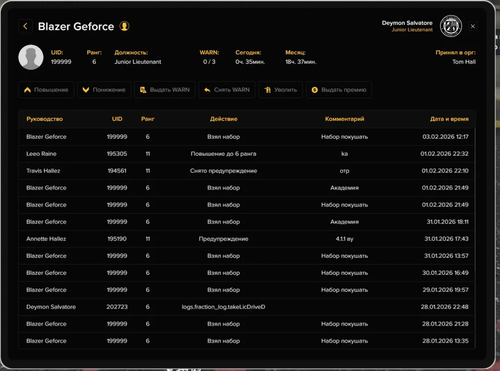Click UID 195305 in the table
The width and height of the screenshot is (500, 371).
(117, 154)
